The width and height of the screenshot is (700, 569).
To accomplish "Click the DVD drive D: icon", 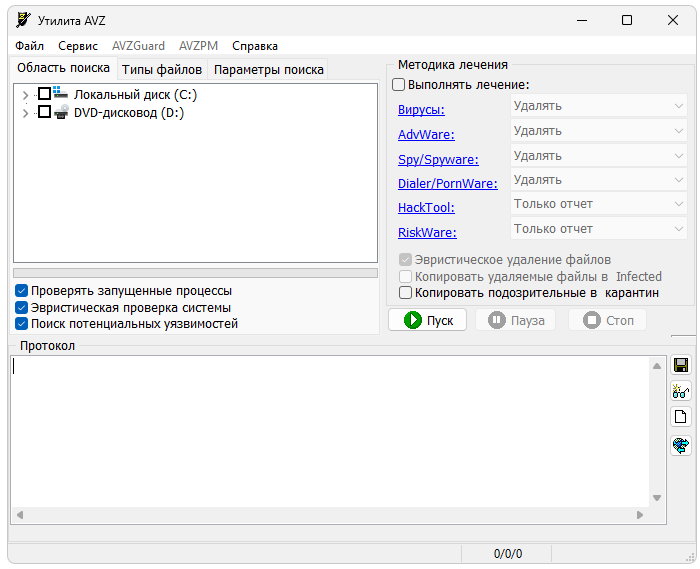I will 61,112.
